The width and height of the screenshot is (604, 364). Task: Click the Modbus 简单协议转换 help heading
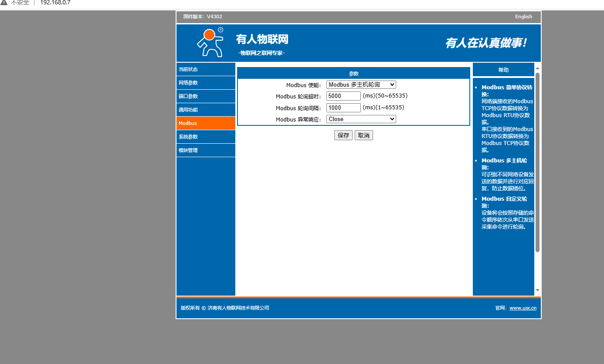(507, 91)
